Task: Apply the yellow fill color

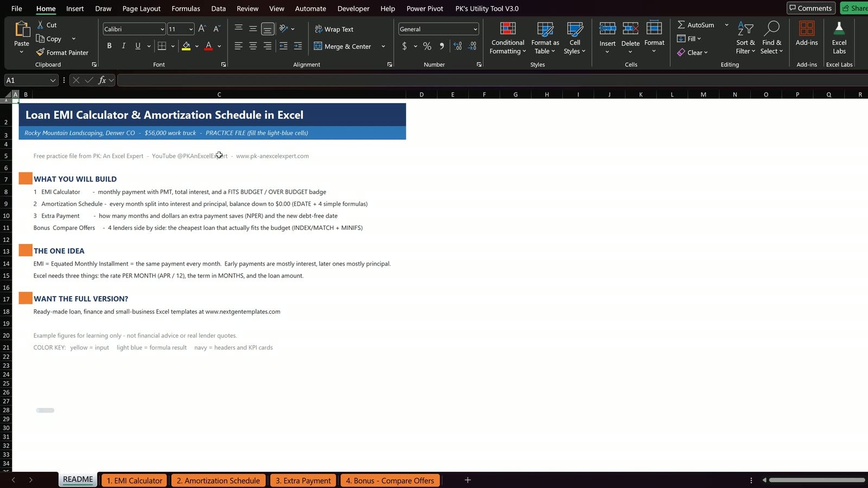Action: pyautogui.click(x=186, y=46)
